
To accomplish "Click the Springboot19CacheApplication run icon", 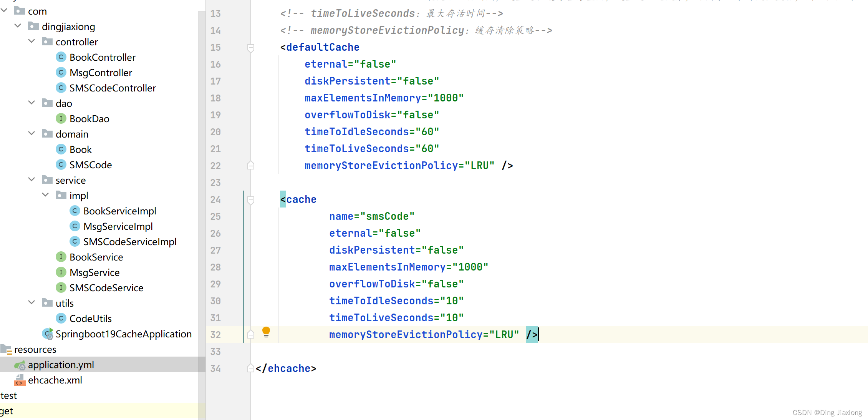I will [x=48, y=334].
